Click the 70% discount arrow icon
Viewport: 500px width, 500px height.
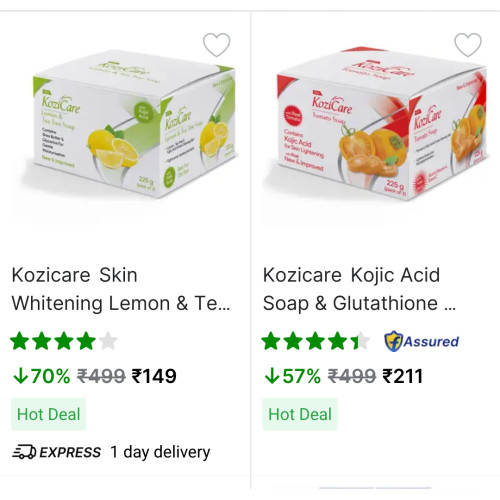tap(21, 376)
